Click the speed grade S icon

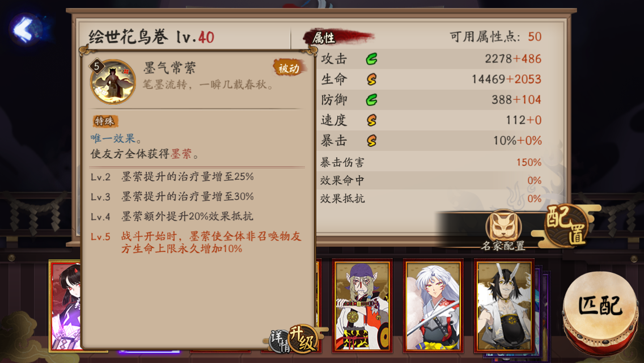pyautogui.click(x=371, y=120)
